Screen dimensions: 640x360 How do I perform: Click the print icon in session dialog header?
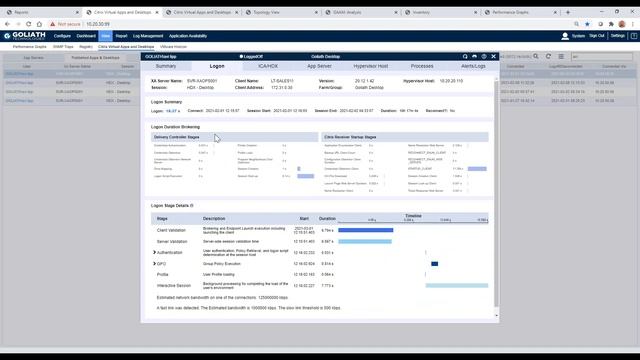(474, 56)
